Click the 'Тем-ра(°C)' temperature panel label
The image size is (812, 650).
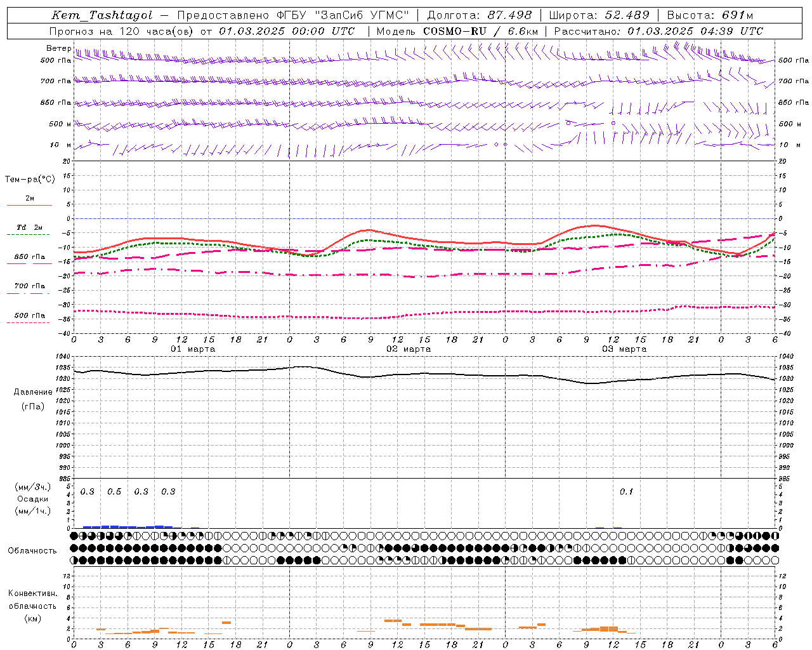pos(30,180)
